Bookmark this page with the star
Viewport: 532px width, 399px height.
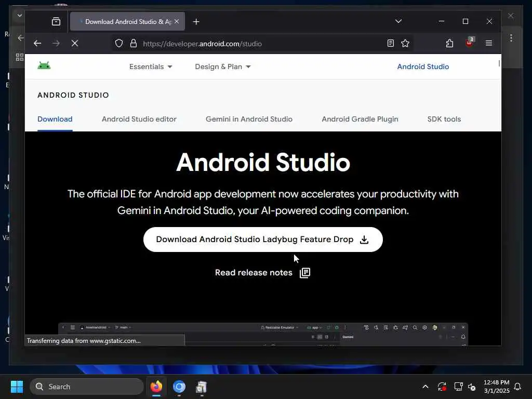(405, 44)
